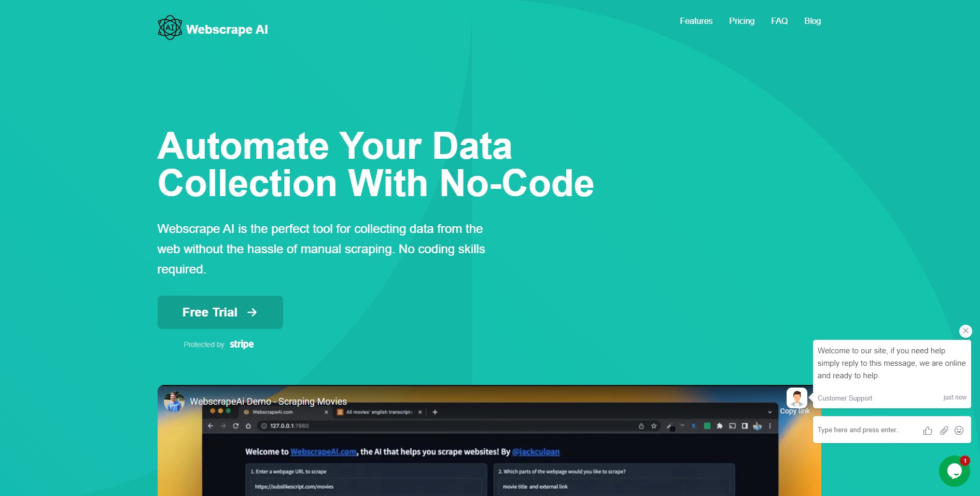This screenshot has width=980, height=496.
Task: Open the green chat bubble launcher
Action: [x=954, y=471]
